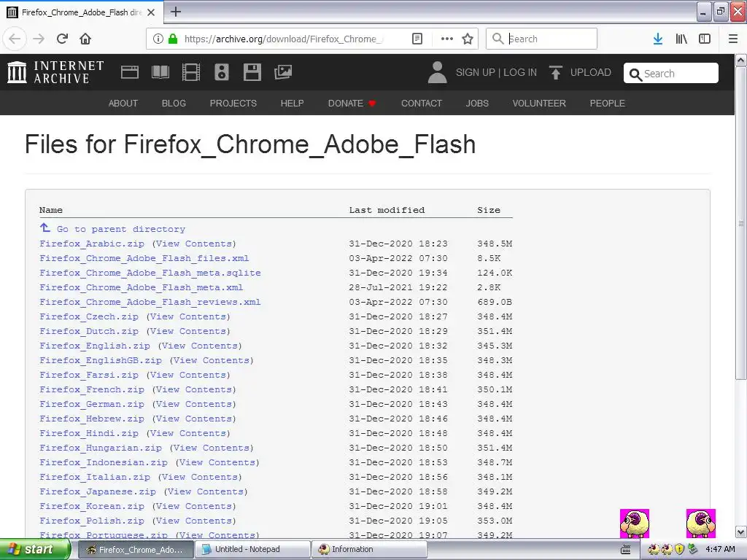View Contents of Firefox_Polish.zip
Image resolution: width=747 pixels, height=560 pixels.
(194, 521)
